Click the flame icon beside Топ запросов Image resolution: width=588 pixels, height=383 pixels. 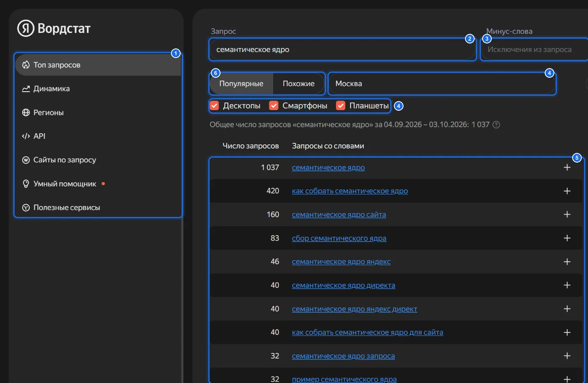pyautogui.click(x=26, y=65)
